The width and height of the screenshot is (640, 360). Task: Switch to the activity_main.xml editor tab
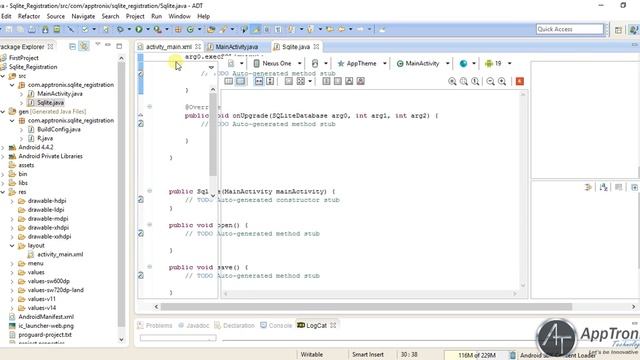(169, 47)
